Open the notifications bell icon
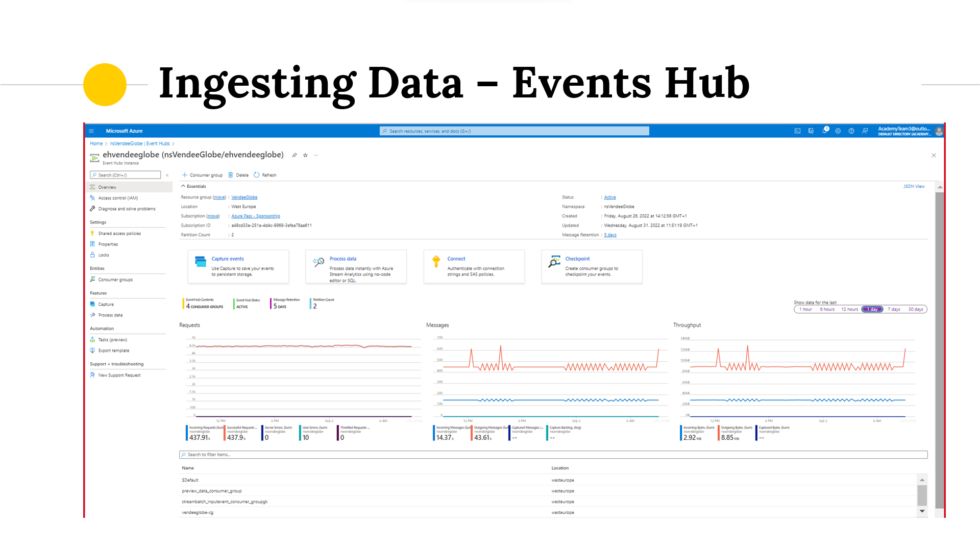 tap(825, 131)
